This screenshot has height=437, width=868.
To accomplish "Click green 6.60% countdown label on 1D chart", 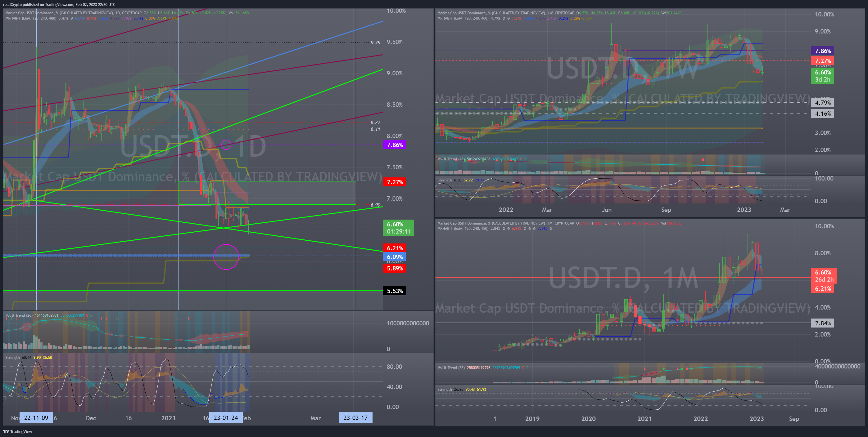I will [x=398, y=228].
